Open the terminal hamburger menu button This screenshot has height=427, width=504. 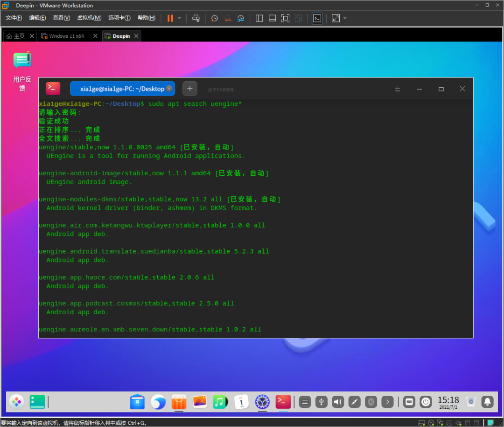(398, 89)
